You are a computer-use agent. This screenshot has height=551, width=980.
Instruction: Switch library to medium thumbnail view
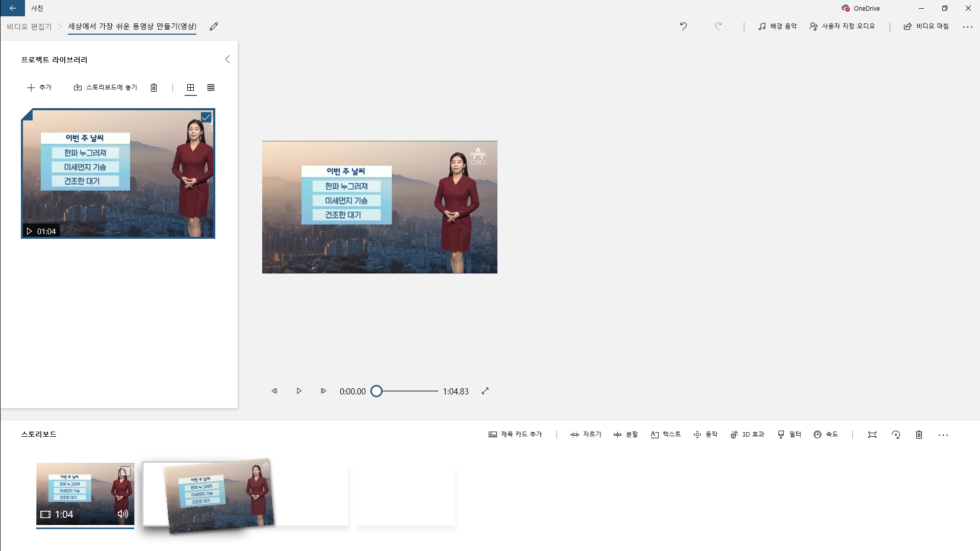click(190, 88)
